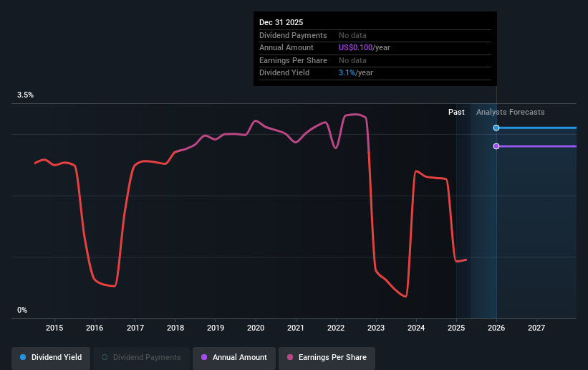The width and height of the screenshot is (588, 370).
Task: Toggle the Dividend Yield legend series
Action: pyautogui.click(x=51, y=358)
